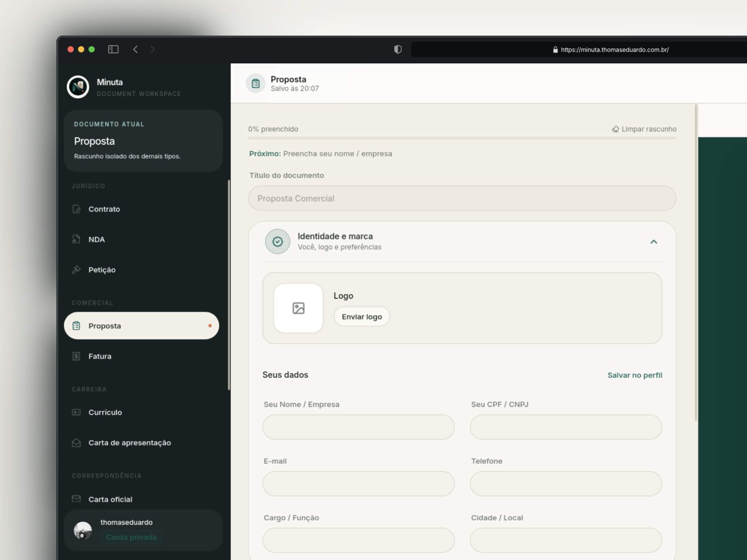The width and height of the screenshot is (747, 560).
Task: Click the 'Proposta' page header title
Action: click(x=289, y=79)
